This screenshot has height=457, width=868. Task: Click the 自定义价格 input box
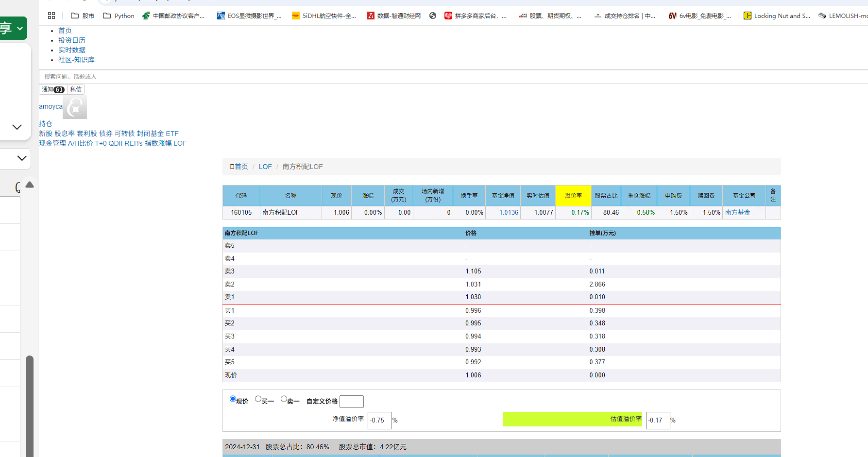tap(351, 402)
